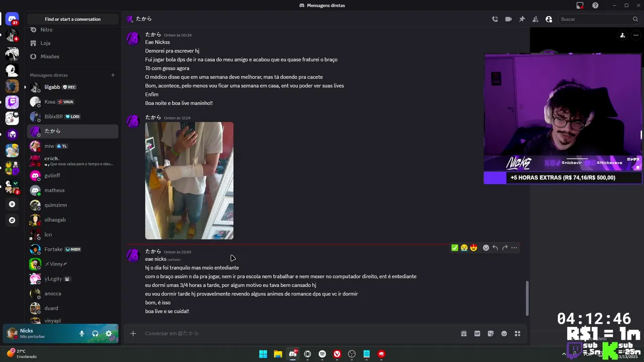Open inbox icon in title bar
The width and height of the screenshot is (644, 362).
coord(580,6)
